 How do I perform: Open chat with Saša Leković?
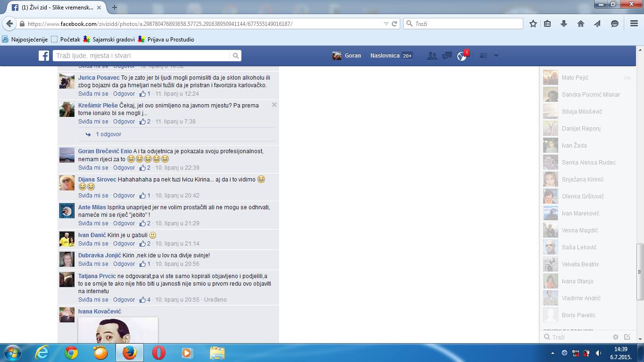[587, 247]
